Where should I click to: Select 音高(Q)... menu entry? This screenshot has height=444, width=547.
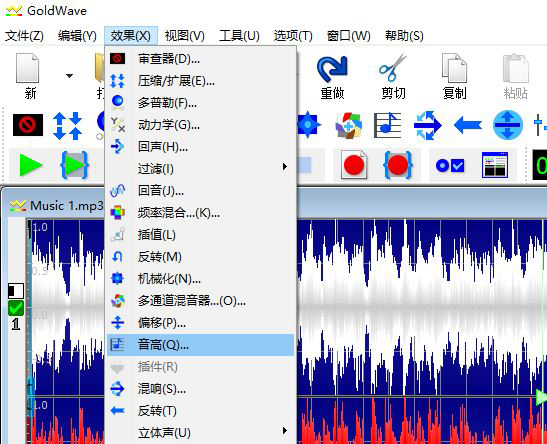201,345
